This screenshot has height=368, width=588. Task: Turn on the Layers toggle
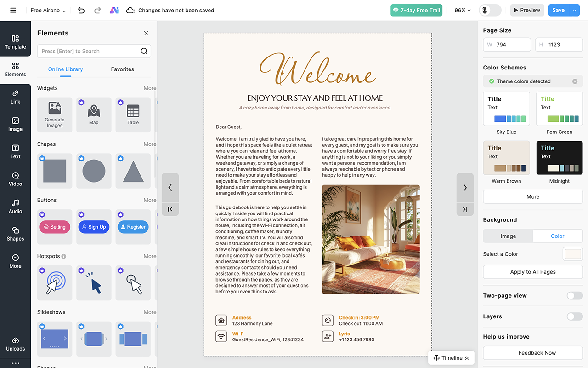pyautogui.click(x=575, y=316)
